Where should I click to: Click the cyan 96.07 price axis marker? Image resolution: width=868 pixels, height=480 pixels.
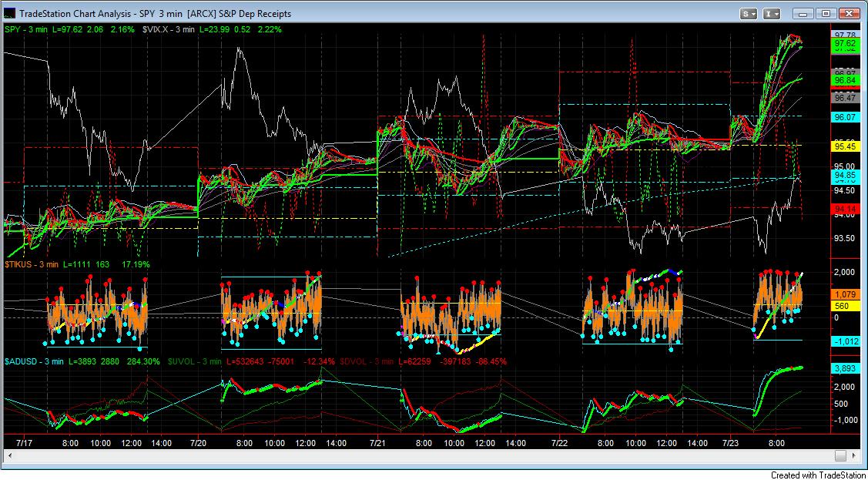click(846, 117)
